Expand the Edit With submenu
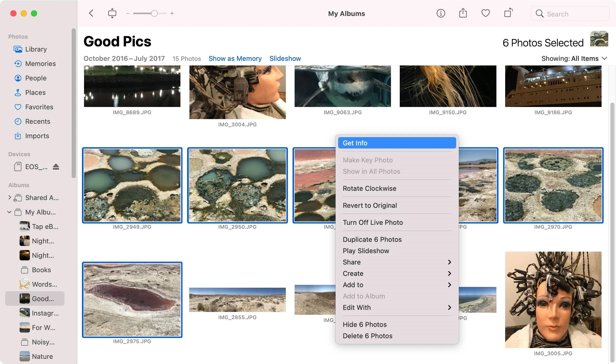The image size is (616, 364). 397,308
